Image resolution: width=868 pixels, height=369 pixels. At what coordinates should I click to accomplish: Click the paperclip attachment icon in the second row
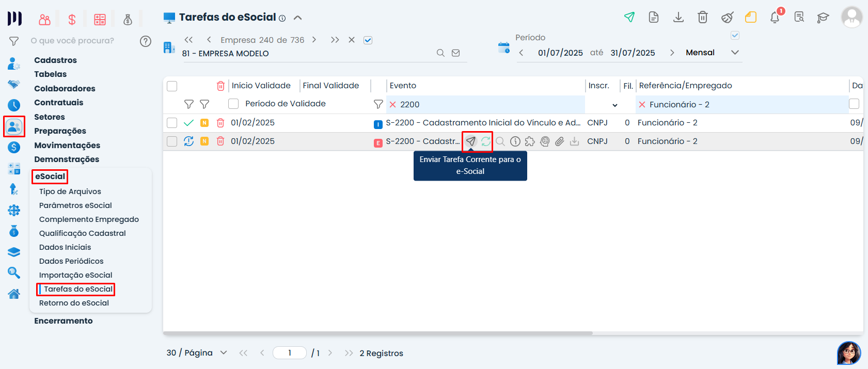click(560, 141)
